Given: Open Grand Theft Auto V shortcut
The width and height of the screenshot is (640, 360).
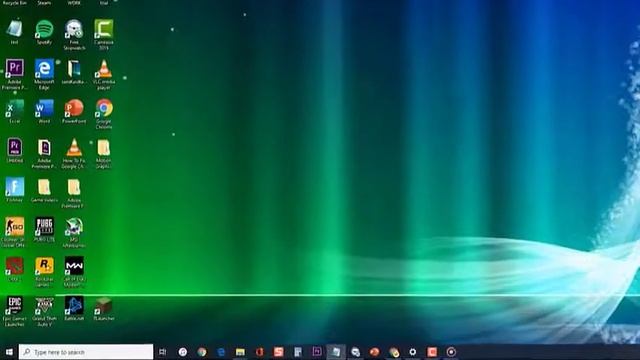Looking at the screenshot, I should [x=44, y=311].
